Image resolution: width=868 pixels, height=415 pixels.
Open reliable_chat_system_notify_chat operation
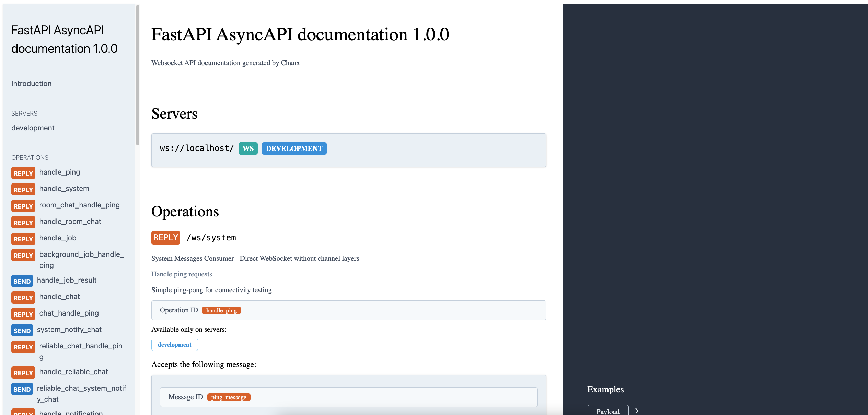coord(81,393)
